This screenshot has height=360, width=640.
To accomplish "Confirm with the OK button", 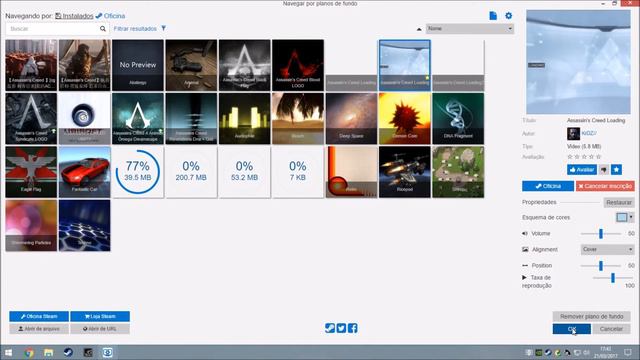I will pos(571,329).
